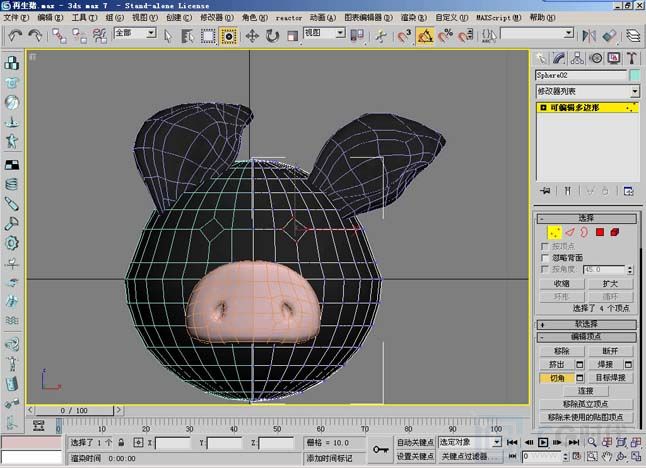Click the 目标焊接 target weld button

[610, 377]
